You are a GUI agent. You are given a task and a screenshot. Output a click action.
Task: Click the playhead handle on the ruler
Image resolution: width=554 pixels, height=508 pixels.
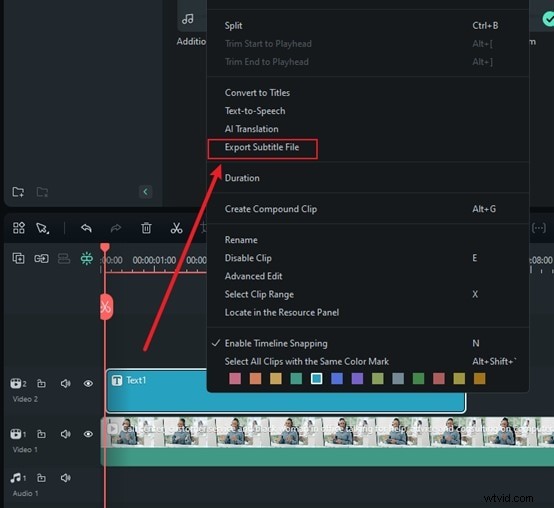click(x=105, y=247)
